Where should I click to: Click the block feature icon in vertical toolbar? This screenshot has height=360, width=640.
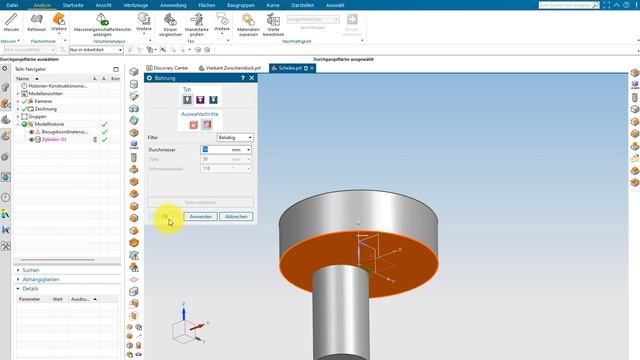[134, 72]
